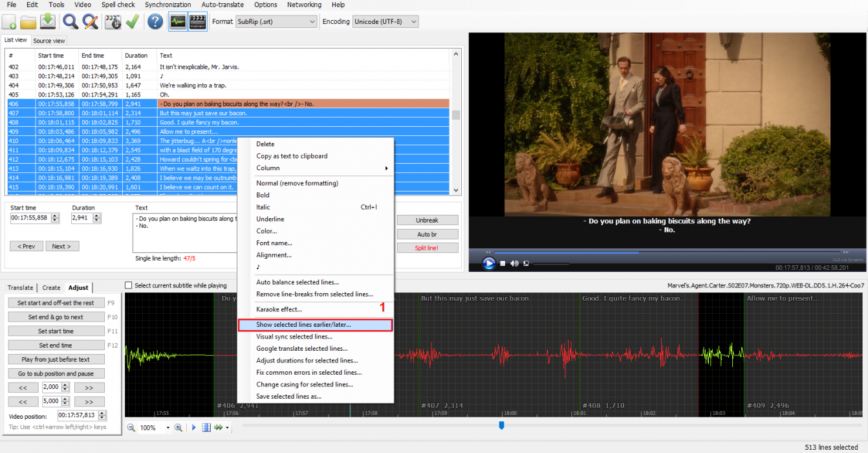
Task: Enable Select current subtitle while playing
Action: [128, 285]
